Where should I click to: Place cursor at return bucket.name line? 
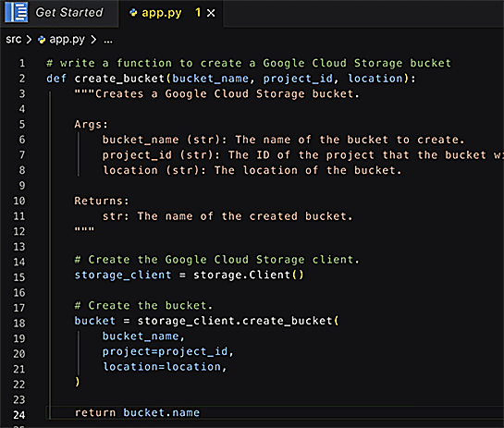[x=137, y=412]
